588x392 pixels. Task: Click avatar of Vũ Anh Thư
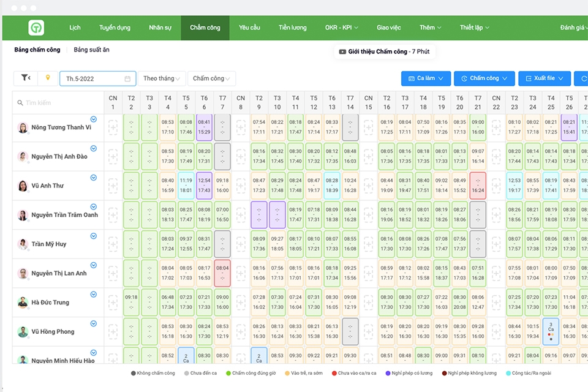click(23, 186)
